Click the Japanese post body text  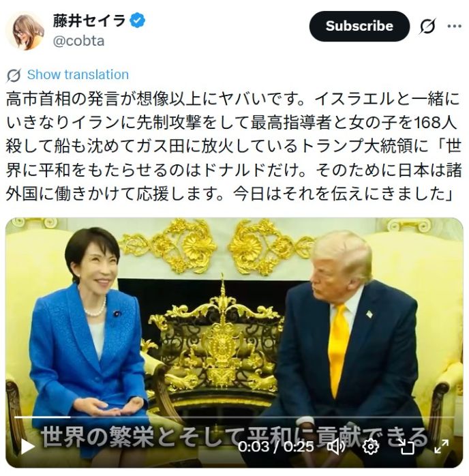coord(234,147)
